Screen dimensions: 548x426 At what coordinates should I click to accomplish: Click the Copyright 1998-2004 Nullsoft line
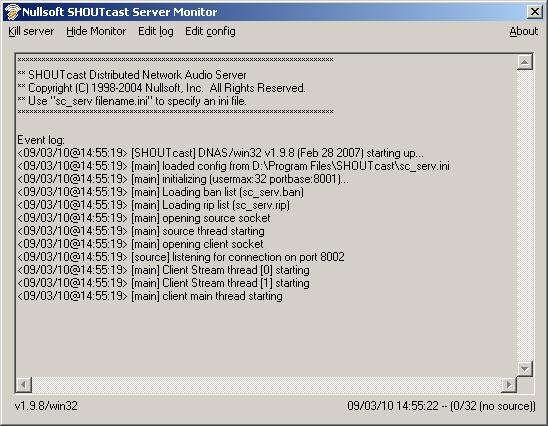[161, 88]
